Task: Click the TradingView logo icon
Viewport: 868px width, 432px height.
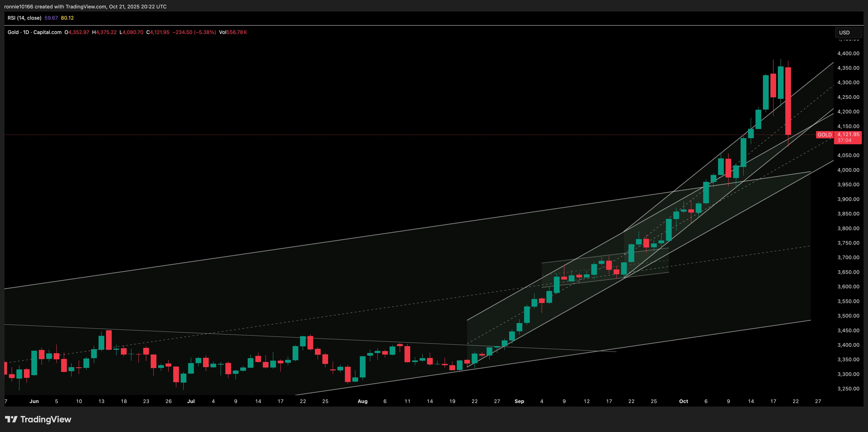Action: [11, 419]
